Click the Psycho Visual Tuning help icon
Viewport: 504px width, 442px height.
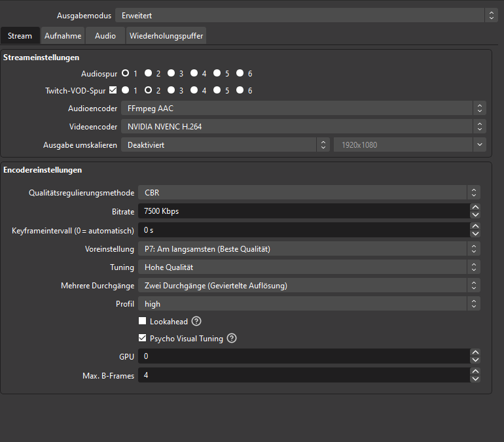click(232, 339)
